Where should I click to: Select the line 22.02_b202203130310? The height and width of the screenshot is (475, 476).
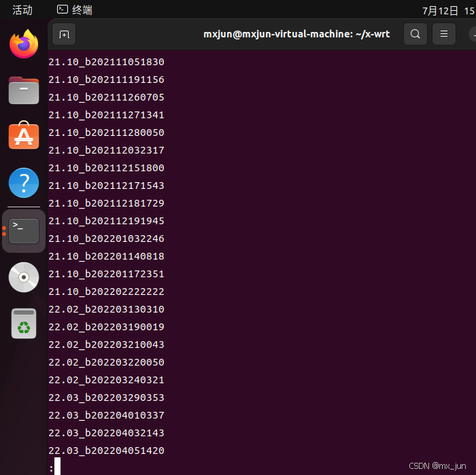pyautogui.click(x=106, y=309)
